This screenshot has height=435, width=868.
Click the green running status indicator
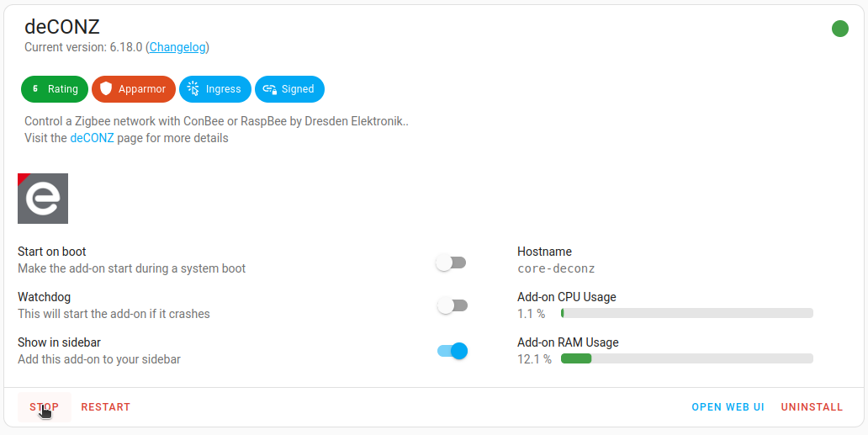(x=839, y=29)
